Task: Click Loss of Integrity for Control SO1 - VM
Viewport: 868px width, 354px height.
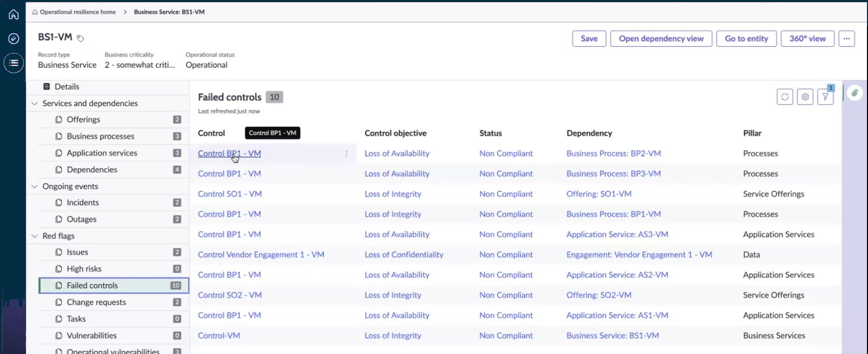Action: (x=392, y=194)
